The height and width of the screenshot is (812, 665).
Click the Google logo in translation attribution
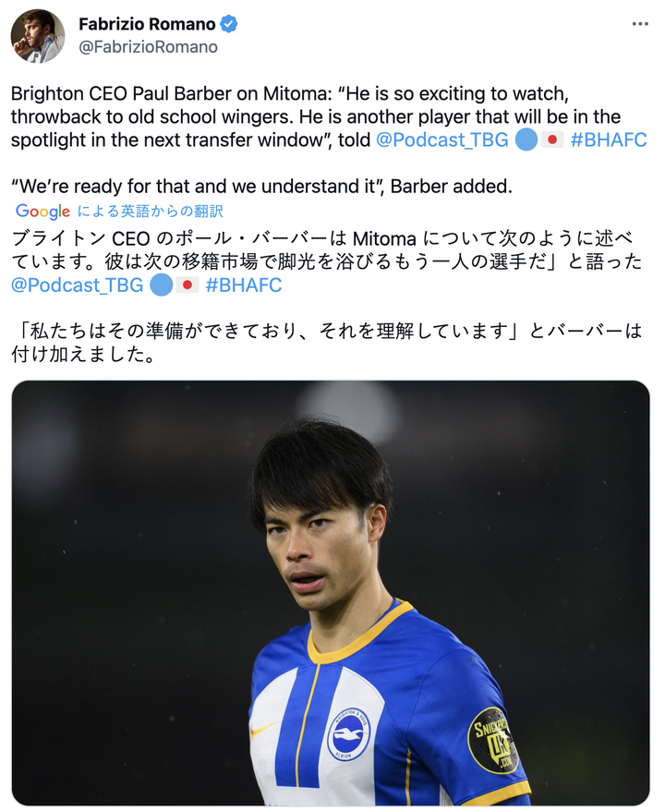43,211
